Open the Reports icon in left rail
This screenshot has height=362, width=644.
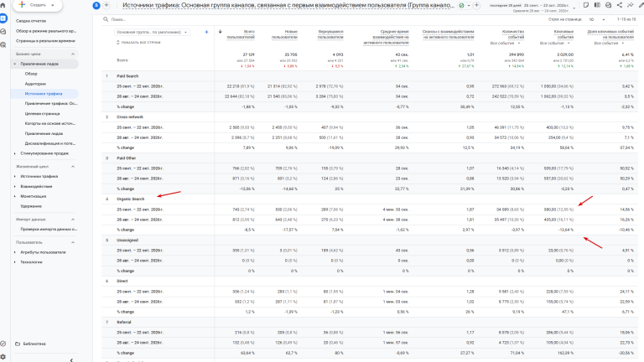(x=3, y=18)
